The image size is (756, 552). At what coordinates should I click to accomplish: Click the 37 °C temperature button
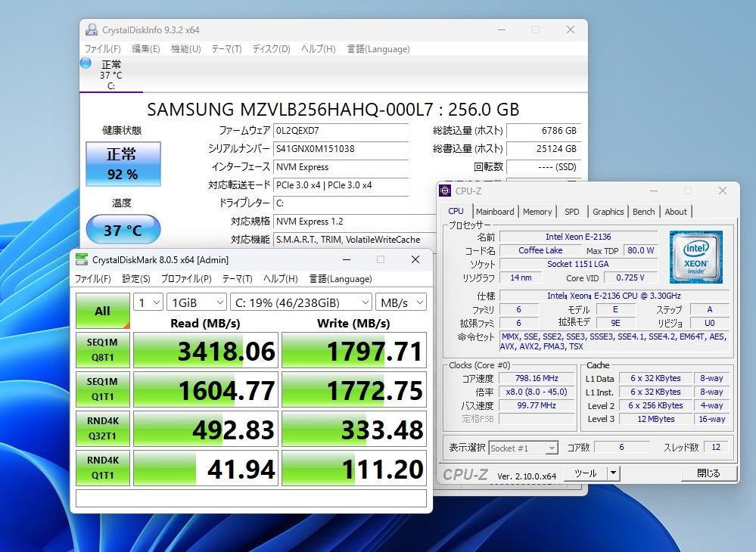point(123,230)
